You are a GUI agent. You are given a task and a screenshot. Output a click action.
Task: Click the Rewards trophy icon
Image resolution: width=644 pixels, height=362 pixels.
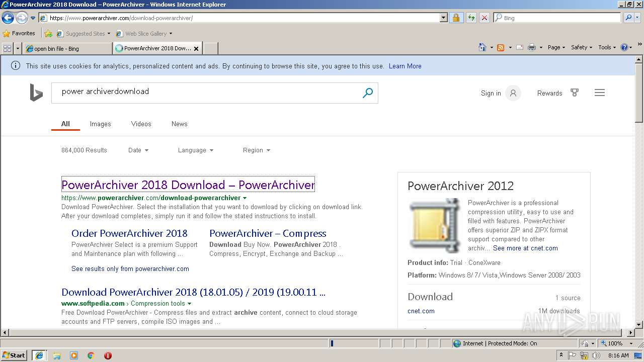pos(575,93)
